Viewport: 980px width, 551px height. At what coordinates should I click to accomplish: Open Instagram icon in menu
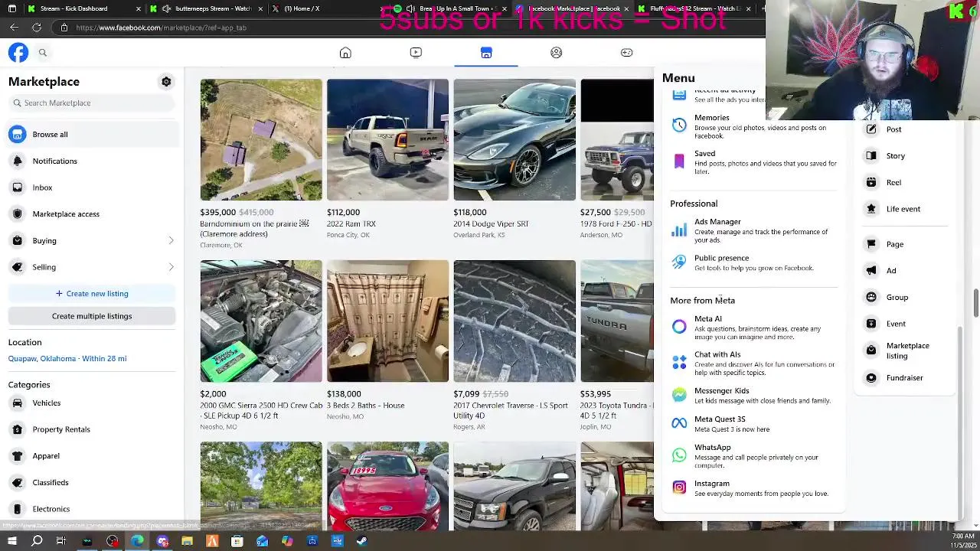click(x=679, y=487)
